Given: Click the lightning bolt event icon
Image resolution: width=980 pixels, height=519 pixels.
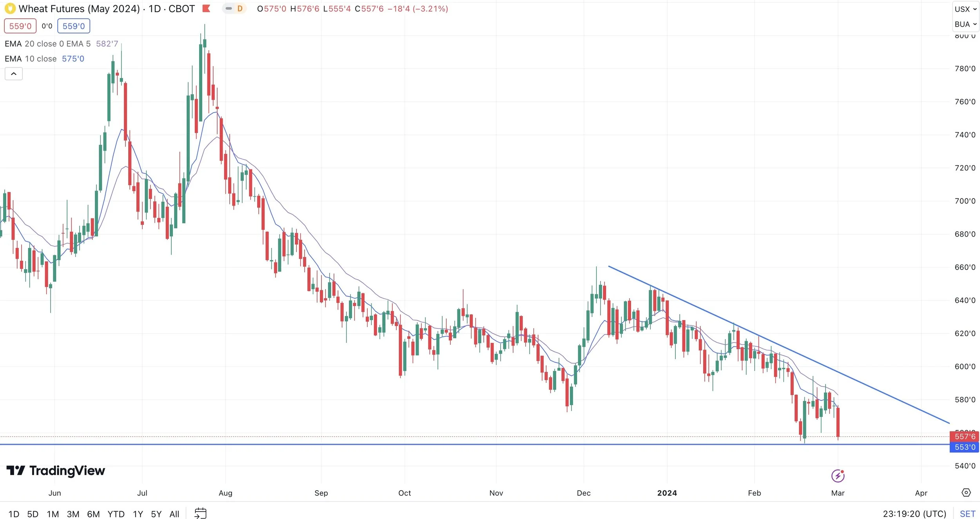Looking at the screenshot, I should (838, 476).
